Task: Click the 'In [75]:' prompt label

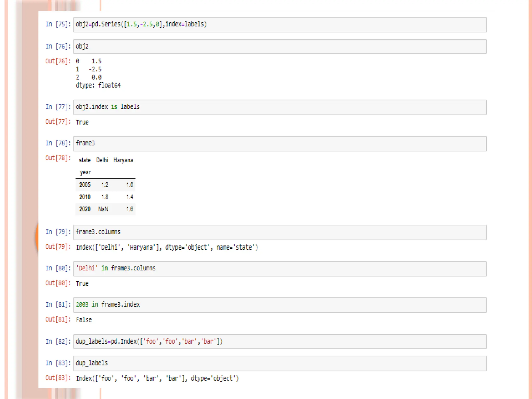Action: [x=58, y=24]
